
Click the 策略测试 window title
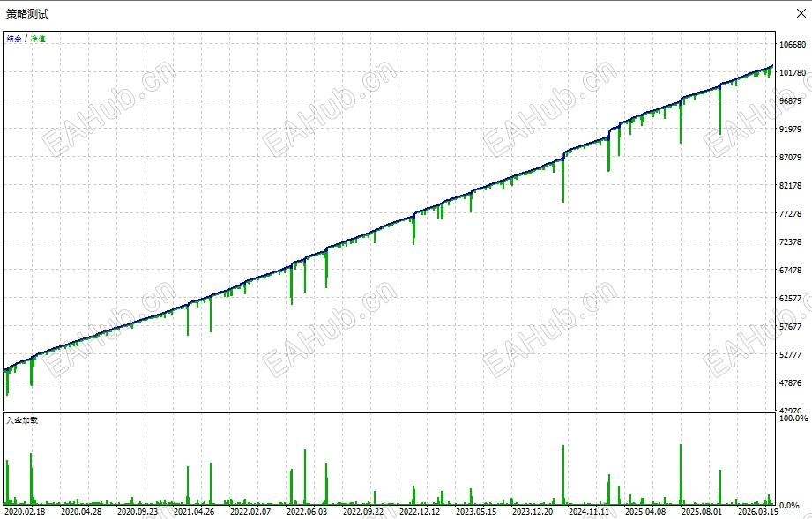pos(27,14)
